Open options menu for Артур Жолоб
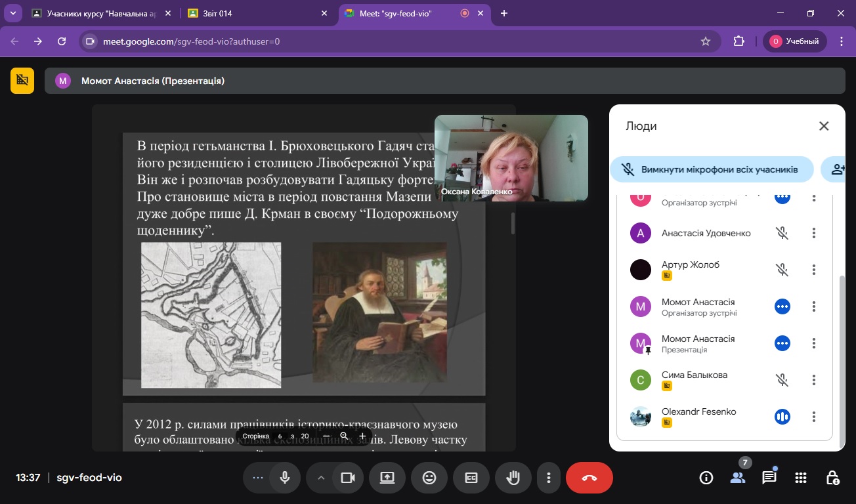The width and height of the screenshot is (856, 504). pyautogui.click(x=813, y=270)
